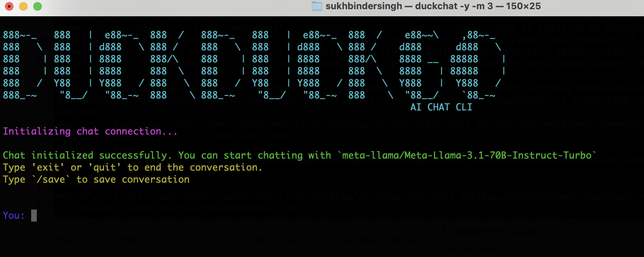Minimize the terminal using yellow button
The height and width of the screenshot is (257, 644).
[x=23, y=6]
